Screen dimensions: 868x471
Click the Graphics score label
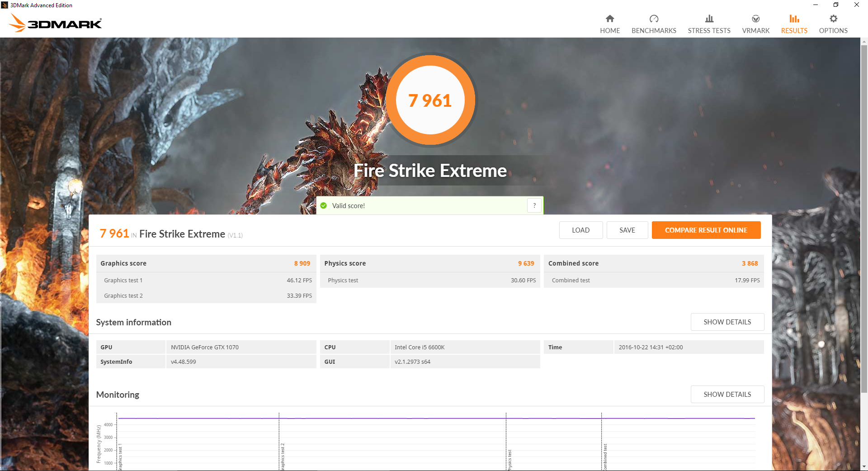coord(123,263)
